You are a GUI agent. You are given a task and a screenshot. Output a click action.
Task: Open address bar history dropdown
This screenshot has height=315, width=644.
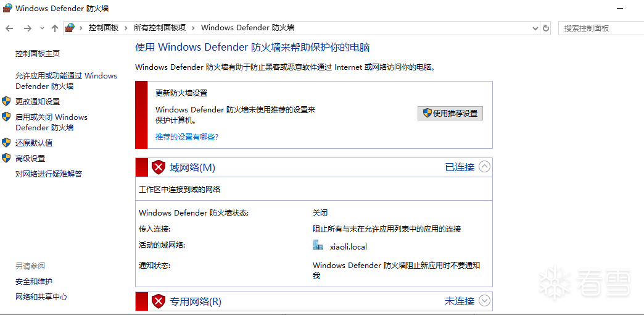point(535,28)
